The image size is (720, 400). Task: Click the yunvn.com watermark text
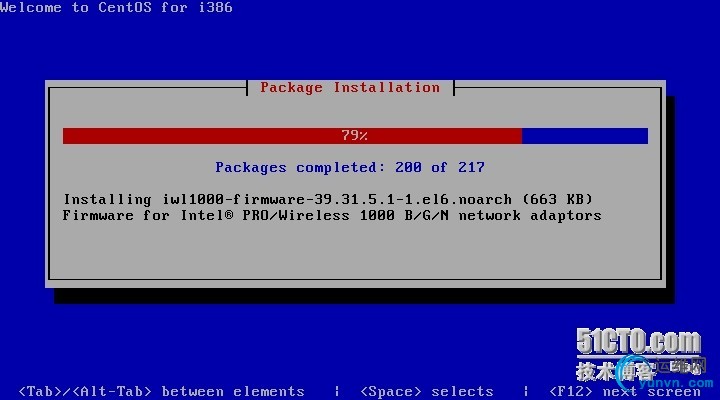(x=676, y=383)
